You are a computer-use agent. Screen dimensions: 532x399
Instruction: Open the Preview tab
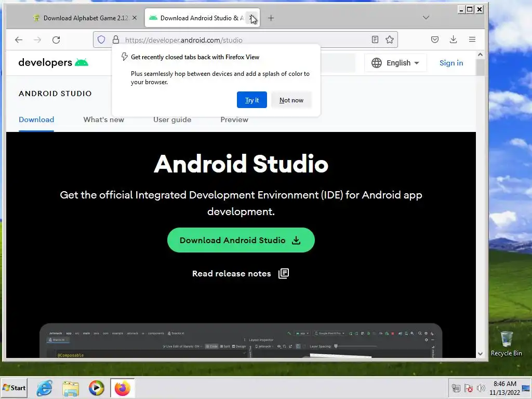234,120
